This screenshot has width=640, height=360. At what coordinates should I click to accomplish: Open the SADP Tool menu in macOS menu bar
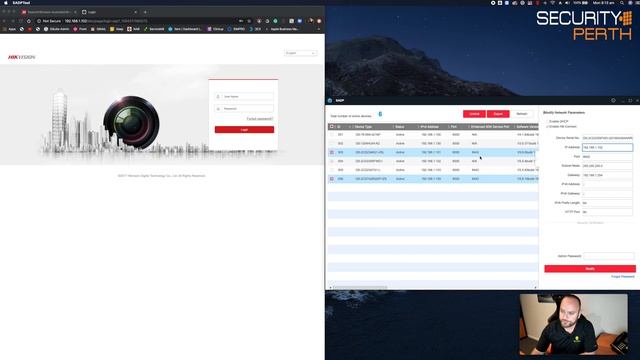tap(21, 3)
